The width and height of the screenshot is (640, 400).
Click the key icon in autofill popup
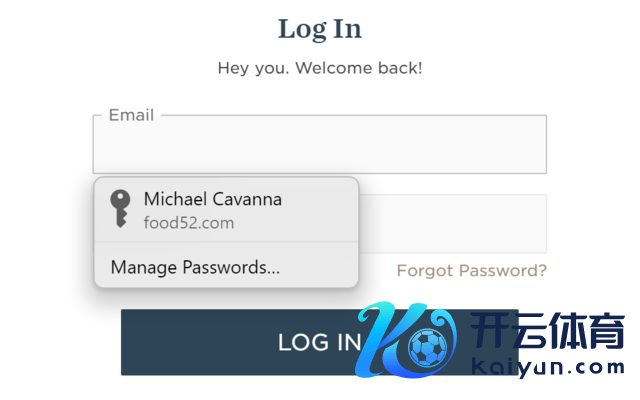[x=120, y=209]
